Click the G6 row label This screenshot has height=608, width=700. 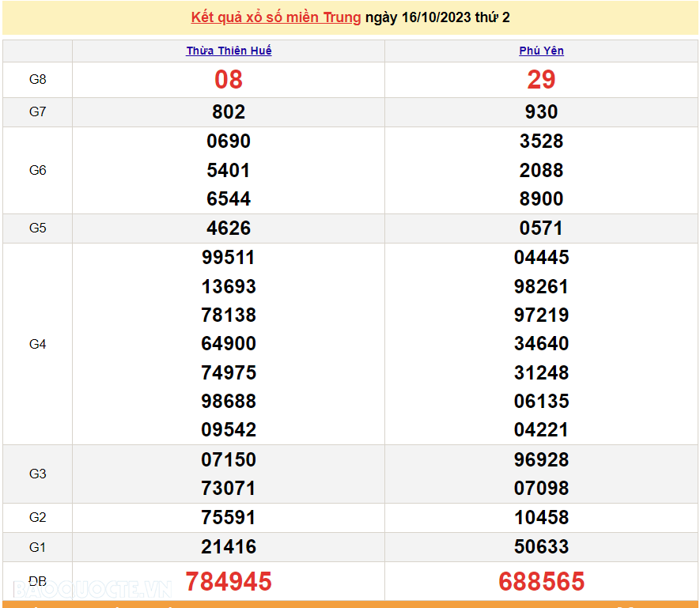(x=38, y=170)
